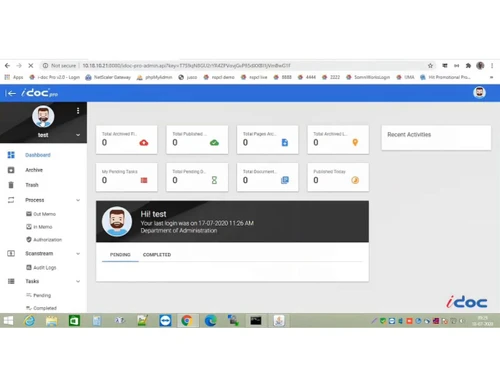Switch to Microsoft Edge in the taskbar
Viewport: 500px width, 375px height.
tap(211, 321)
